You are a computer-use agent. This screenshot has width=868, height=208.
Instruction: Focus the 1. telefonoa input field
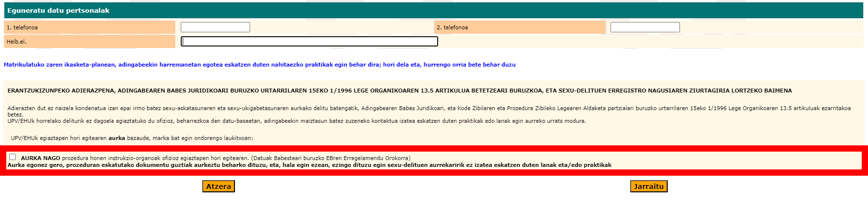point(215,27)
